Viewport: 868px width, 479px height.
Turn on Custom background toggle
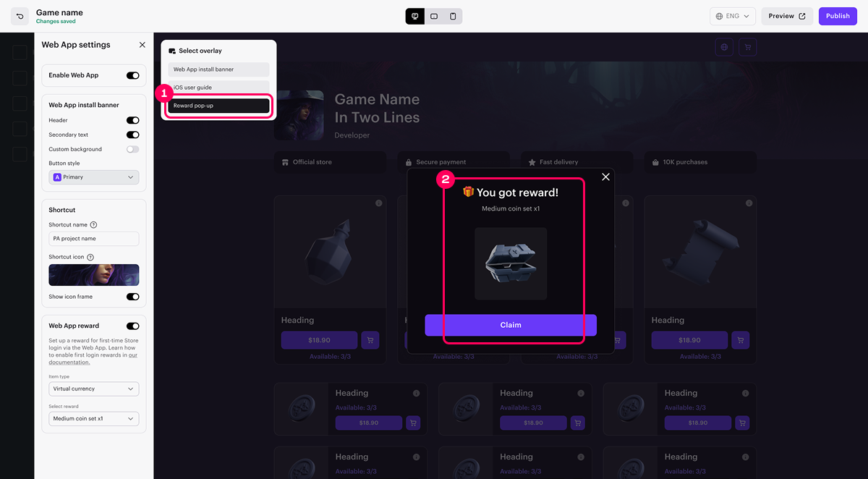point(132,149)
